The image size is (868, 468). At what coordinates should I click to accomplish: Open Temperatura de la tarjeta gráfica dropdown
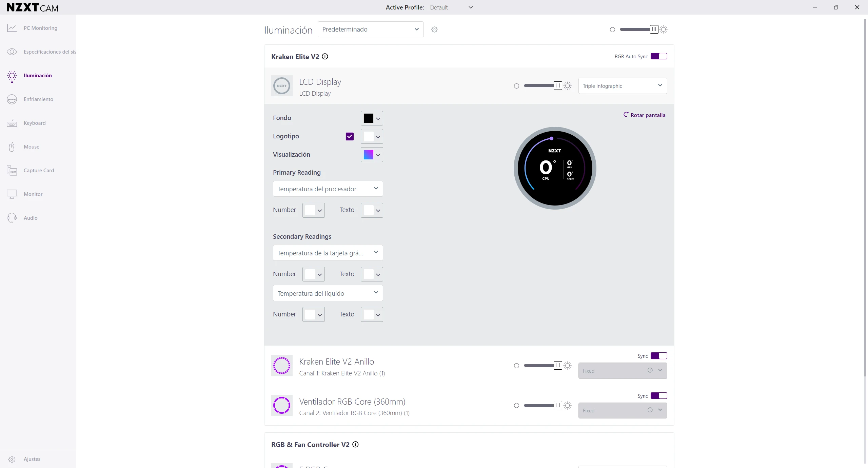pos(328,253)
